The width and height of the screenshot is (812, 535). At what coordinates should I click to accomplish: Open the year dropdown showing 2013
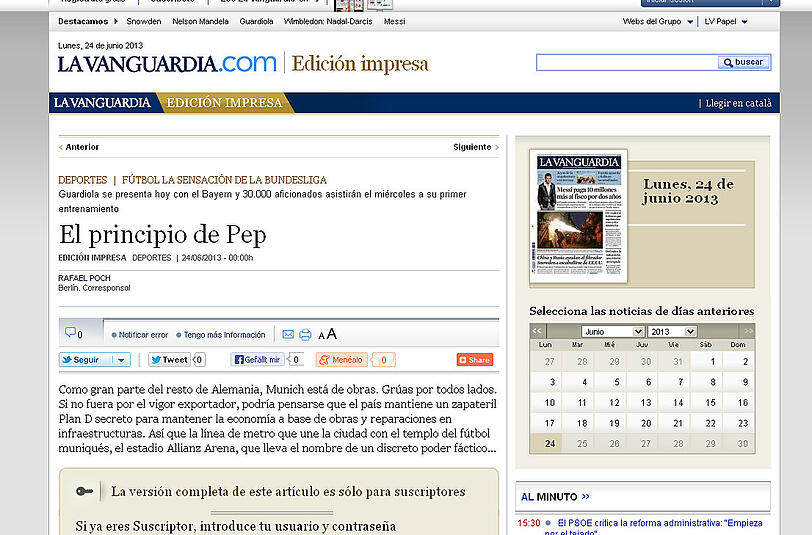click(672, 331)
